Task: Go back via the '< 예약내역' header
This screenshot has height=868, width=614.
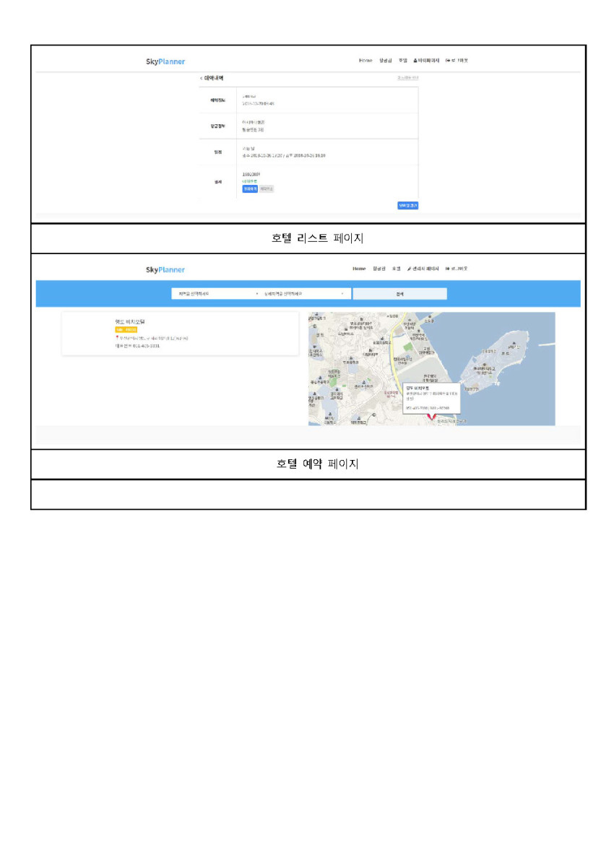Action: click(x=212, y=77)
